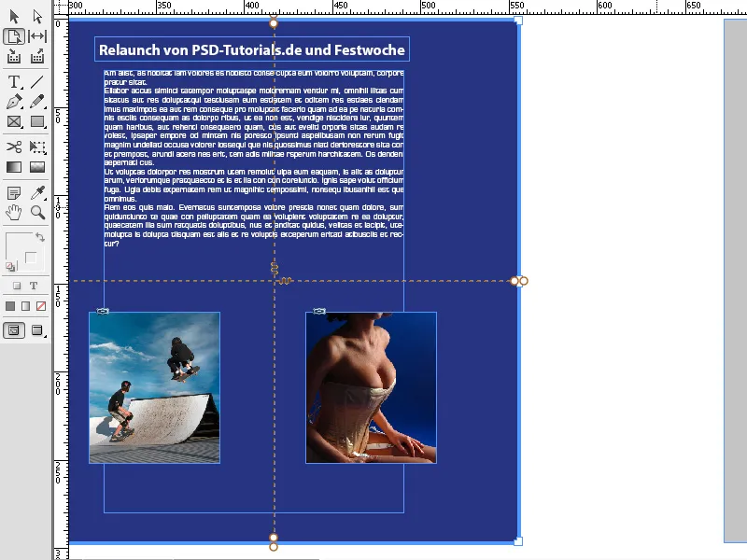
Task: Click the vertical liquid guide's top end handle
Action: pyautogui.click(x=274, y=22)
